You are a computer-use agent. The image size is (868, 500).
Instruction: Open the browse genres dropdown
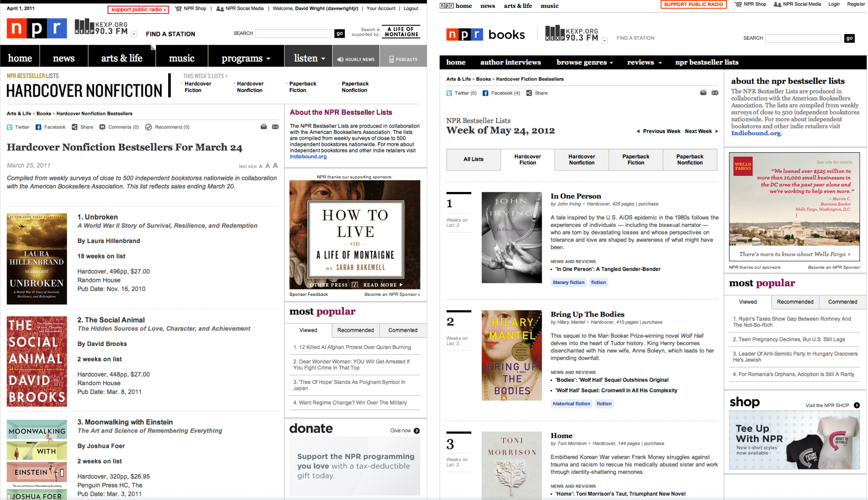[584, 62]
